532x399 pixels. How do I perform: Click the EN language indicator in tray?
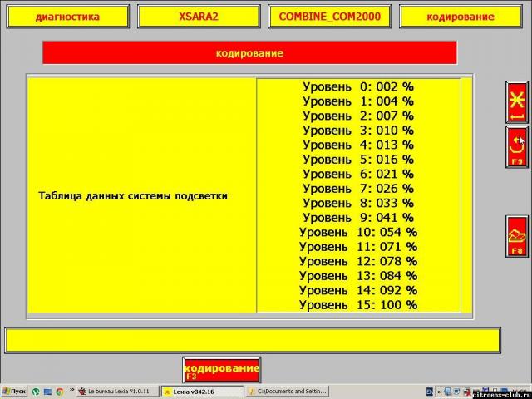coord(430,392)
